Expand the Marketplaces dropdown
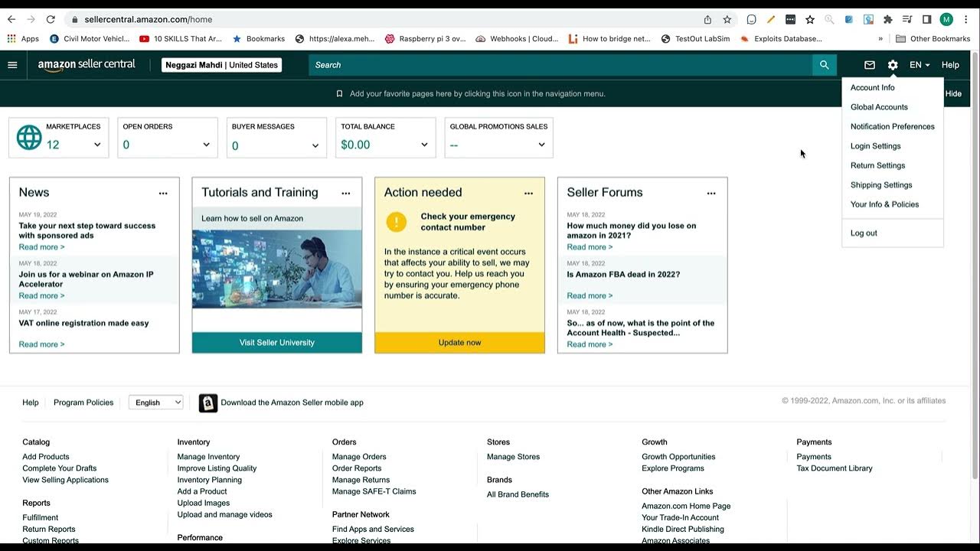Screen dimensions: 980x551 pyautogui.click(x=97, y=145)
